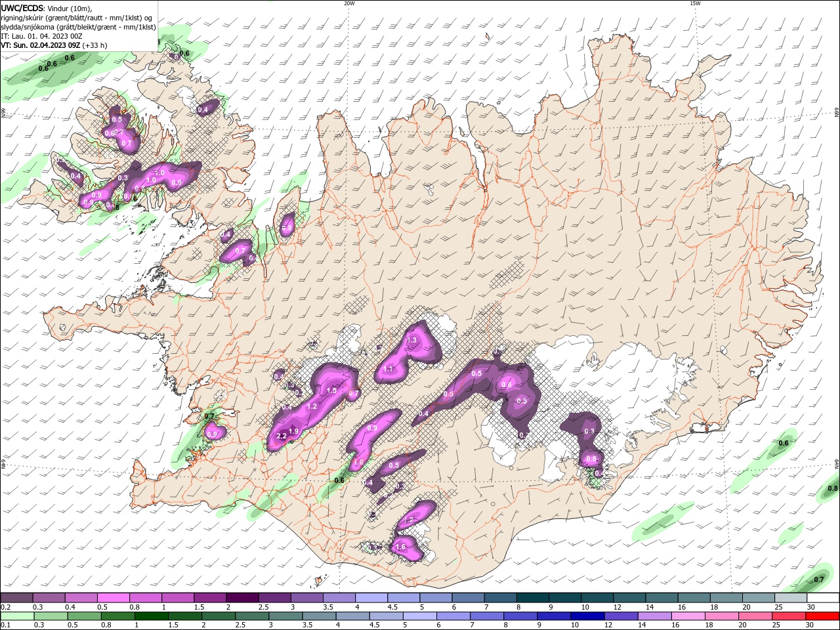
Task: Click the upper-scale swatch between 12 and 14
Action: [x=629, y=598]
